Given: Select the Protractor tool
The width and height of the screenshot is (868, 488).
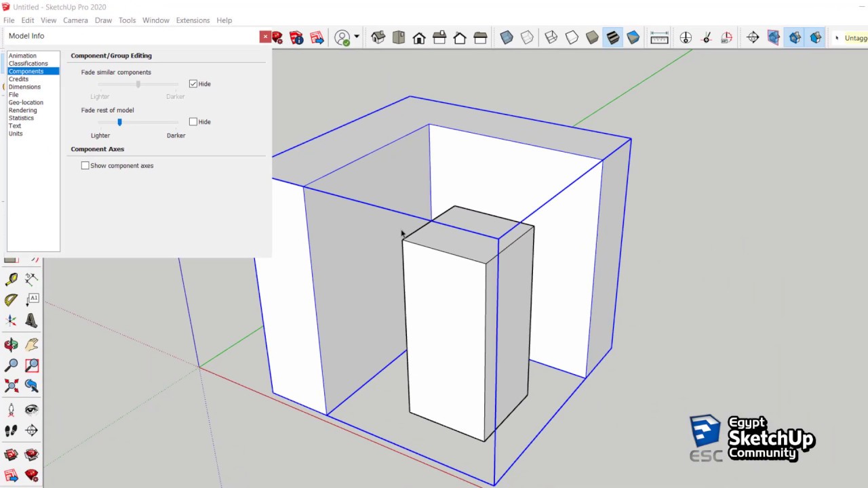Looking at the screenshot, I should 12,300.
